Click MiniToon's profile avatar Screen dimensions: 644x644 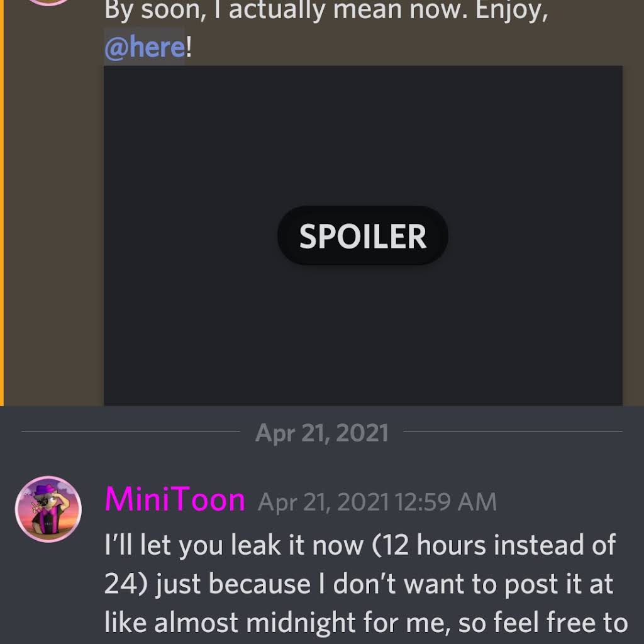pos(48,509)
